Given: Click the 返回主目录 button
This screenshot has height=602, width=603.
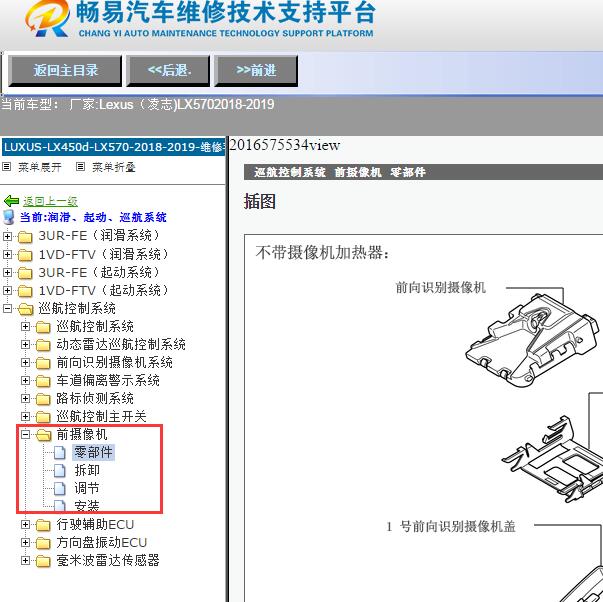Looking at the screenshot, I should click(65, 70).
